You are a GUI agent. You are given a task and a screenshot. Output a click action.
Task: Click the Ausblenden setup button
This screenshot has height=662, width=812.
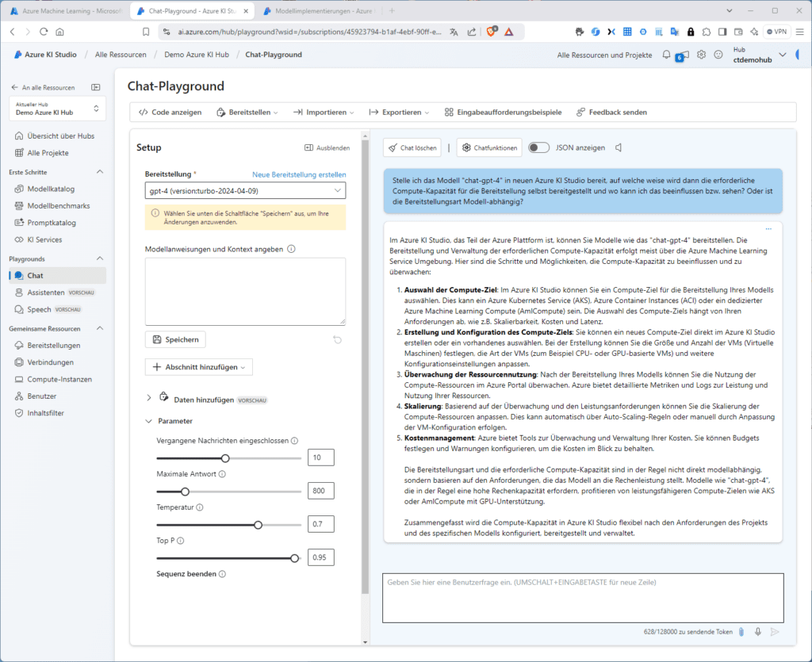327,147
